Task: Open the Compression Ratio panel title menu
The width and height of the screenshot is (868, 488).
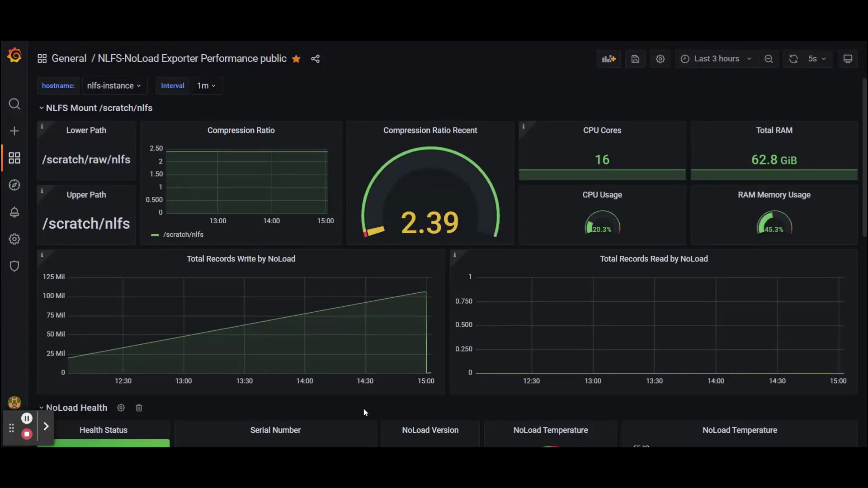Action: [241, 130]
